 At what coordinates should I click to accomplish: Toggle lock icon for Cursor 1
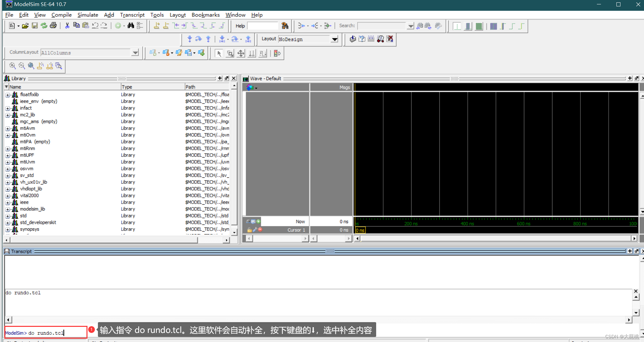pos(250,230)
